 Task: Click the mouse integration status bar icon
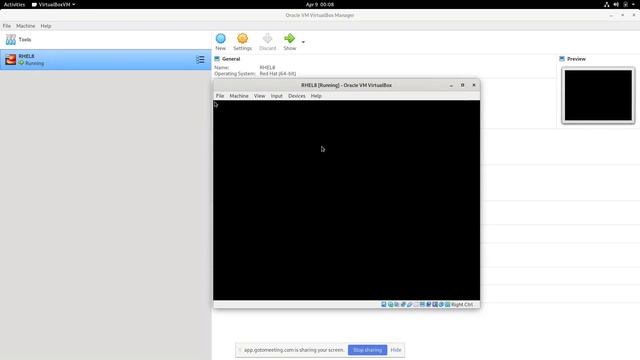[441, 304]
